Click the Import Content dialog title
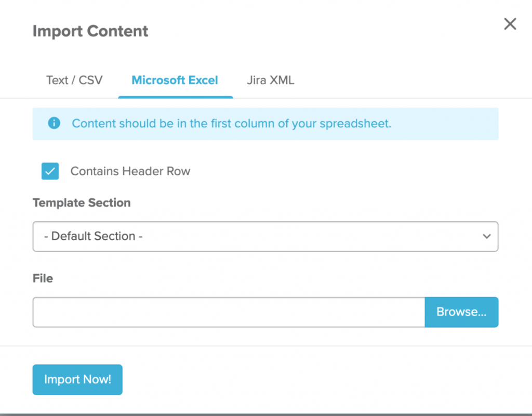 coord(90,31)
